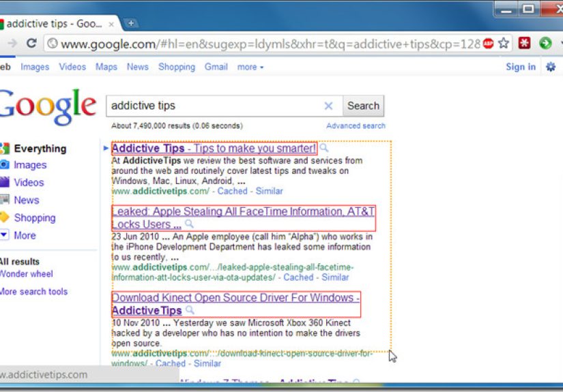Image resolution: width=563 pixels, height=392 pixels.
Task: Open Google options gear icon
Action: [551, 67]
